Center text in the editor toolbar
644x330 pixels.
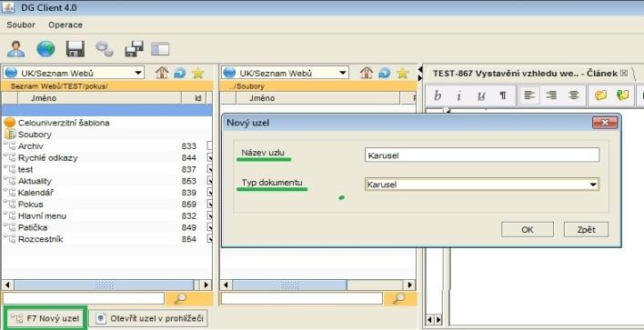pyautogui.click(x=573, y=95)
